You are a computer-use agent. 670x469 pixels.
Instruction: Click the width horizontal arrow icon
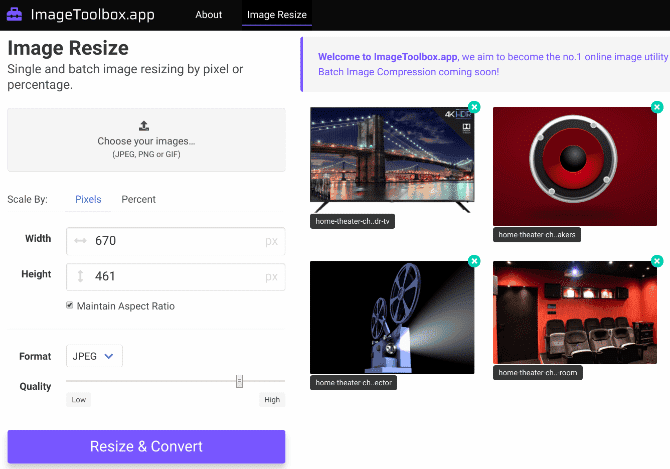[x=81, y=241]
